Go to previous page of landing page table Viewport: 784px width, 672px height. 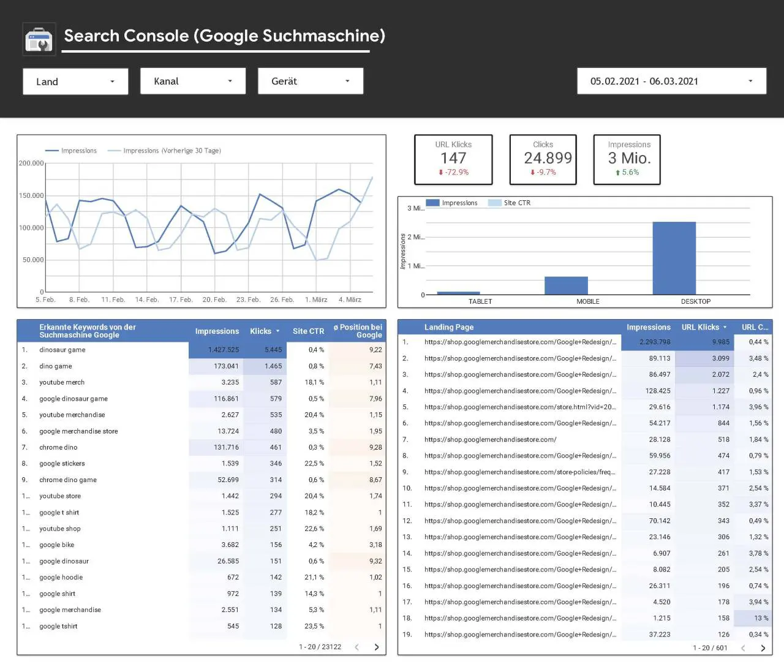(x=743, y=648)
